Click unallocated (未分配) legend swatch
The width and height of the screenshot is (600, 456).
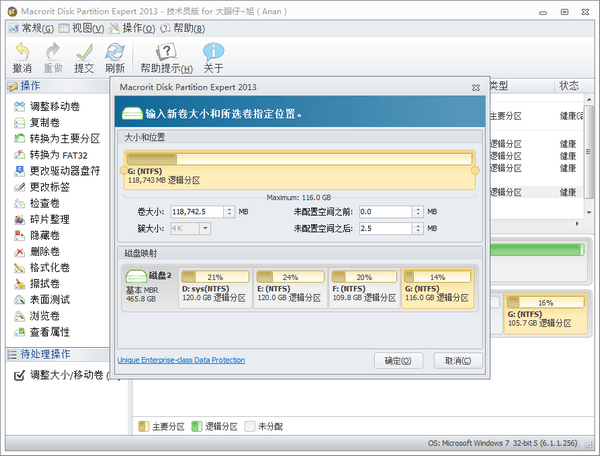tap(249, 426)
